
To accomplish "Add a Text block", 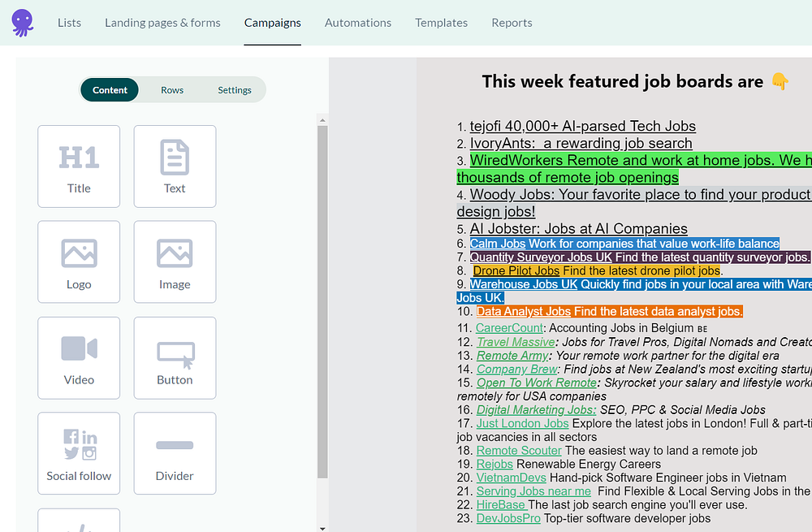I will point(175,167).
